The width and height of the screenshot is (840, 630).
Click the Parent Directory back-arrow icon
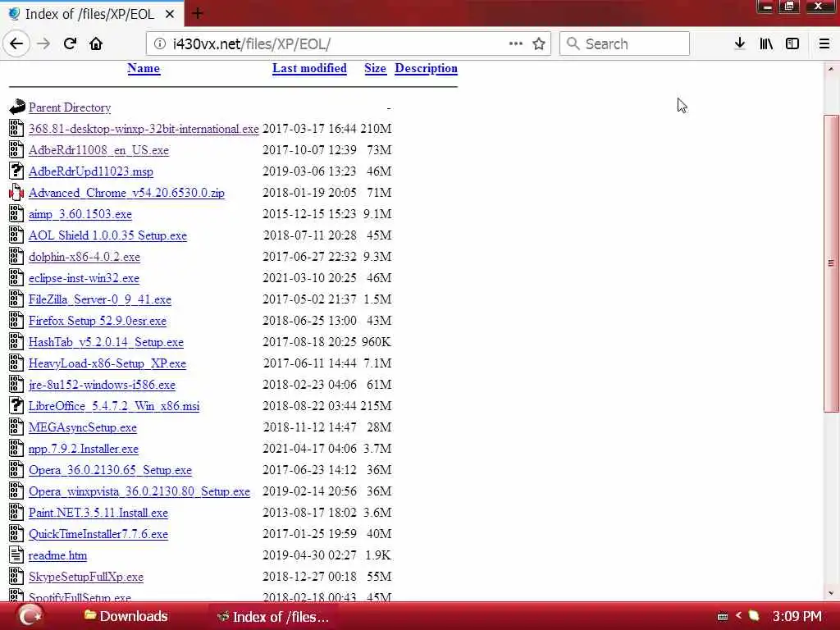pos(16,107)
